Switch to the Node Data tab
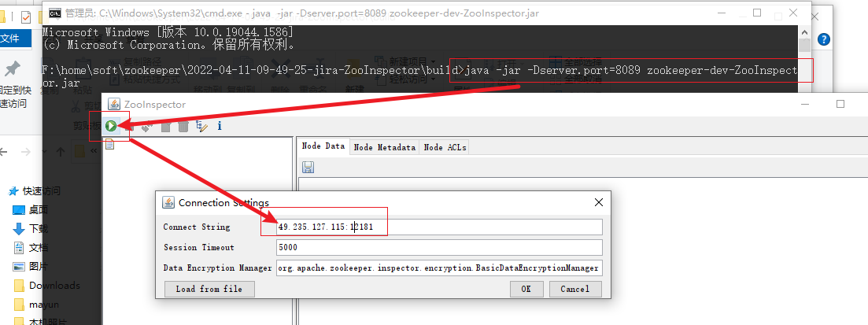 pyautogui.click(x=323, y=146)
